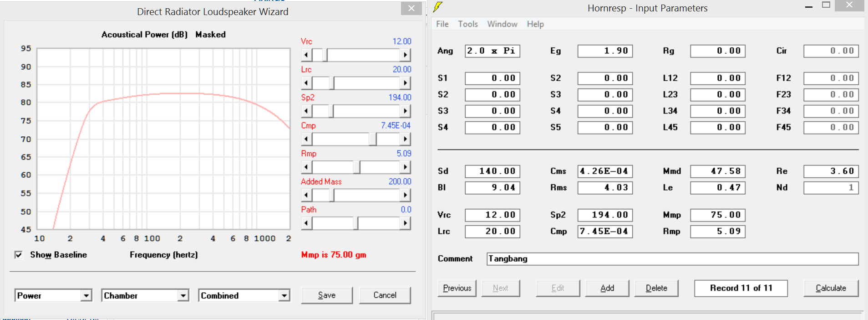Click the Rms field showing 4.03
Viewport: 868px width, 320px height.
(x=605, y=188)
